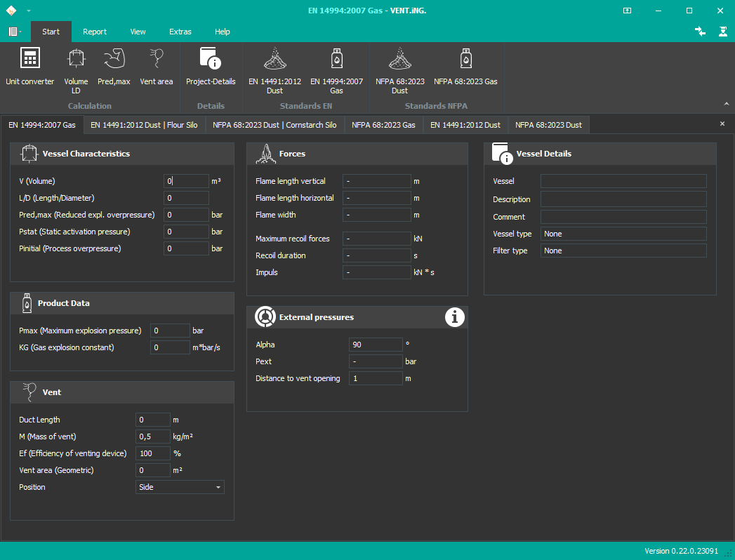Viewport: 735px width, 560px height.
Task: Click the Distance to vent opening field
Action: click(x=375, y=378)
